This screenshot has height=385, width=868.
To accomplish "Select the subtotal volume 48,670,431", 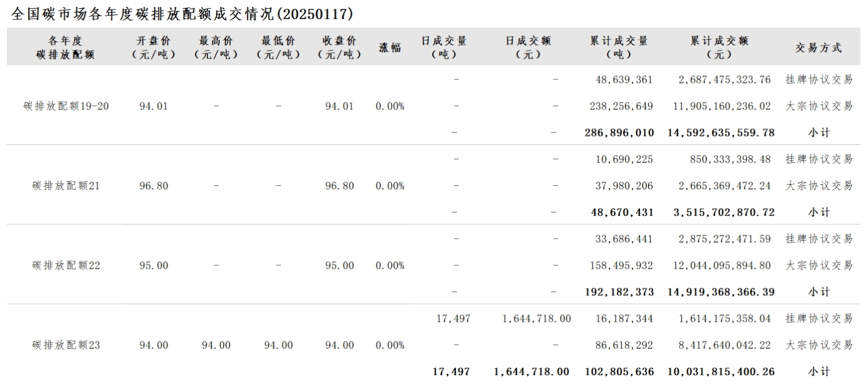I will [x=623, y=212].
